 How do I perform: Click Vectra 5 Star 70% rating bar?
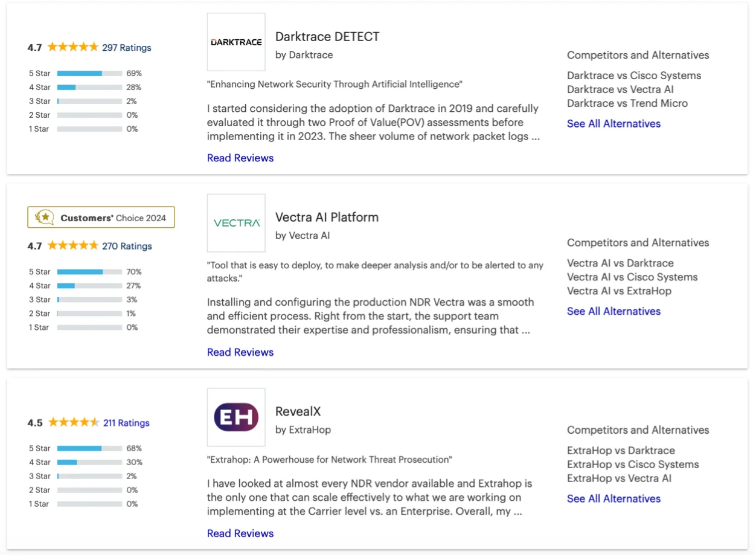pos(89,272)
